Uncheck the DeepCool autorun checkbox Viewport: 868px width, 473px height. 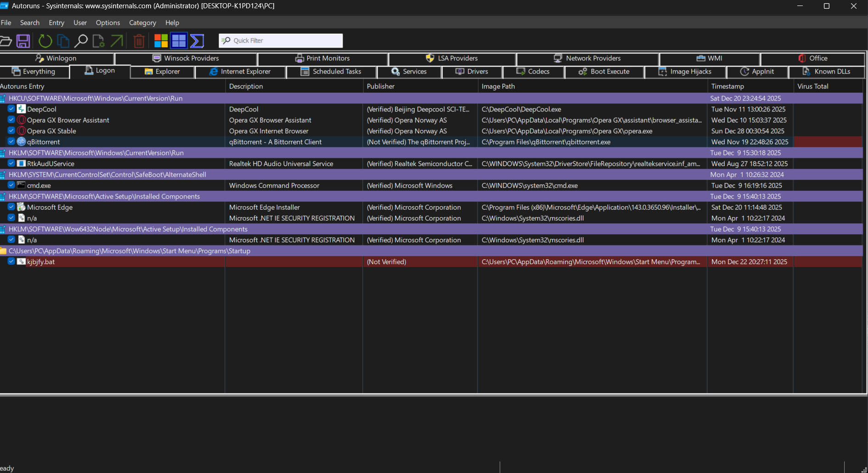(11, 109)
